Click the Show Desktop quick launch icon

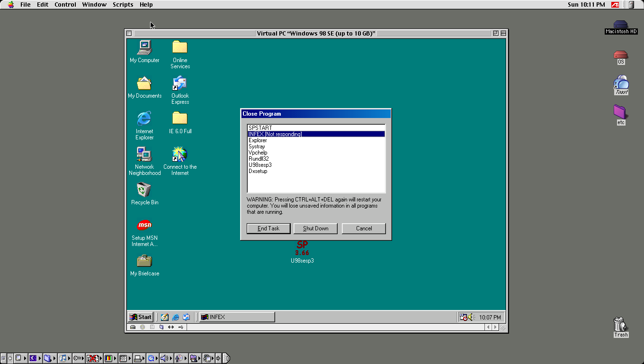pyautogui.click(x=164, y=317)
